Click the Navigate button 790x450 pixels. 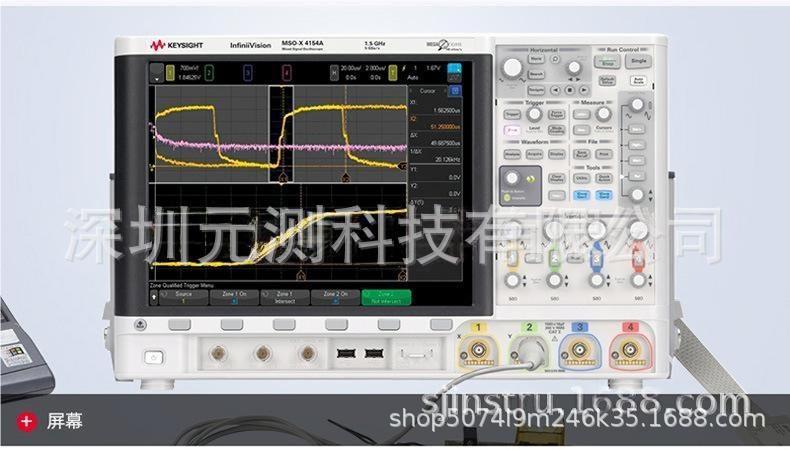point(536,90)
